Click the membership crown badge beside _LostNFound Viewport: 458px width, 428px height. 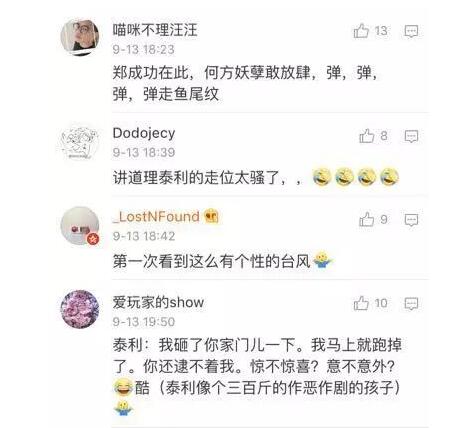tap(211, 217)
